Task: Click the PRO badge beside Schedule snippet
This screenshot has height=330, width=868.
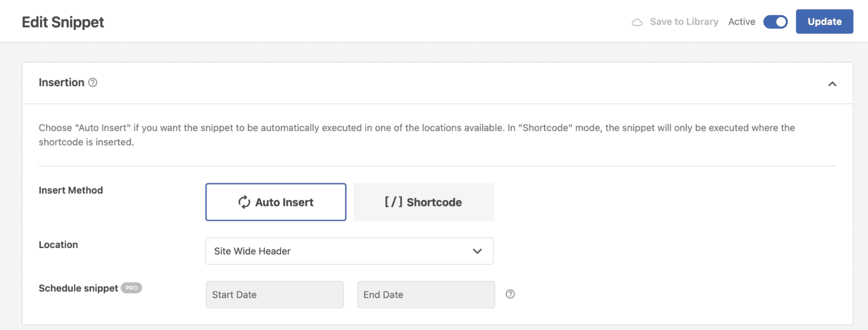Action: (131, 288)
